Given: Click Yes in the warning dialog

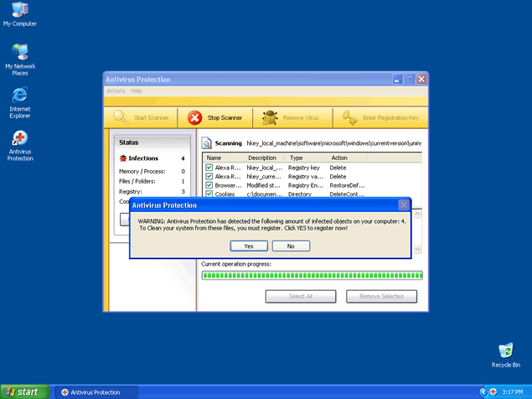Looking at the screenshot, I should (x=249, y=246).
